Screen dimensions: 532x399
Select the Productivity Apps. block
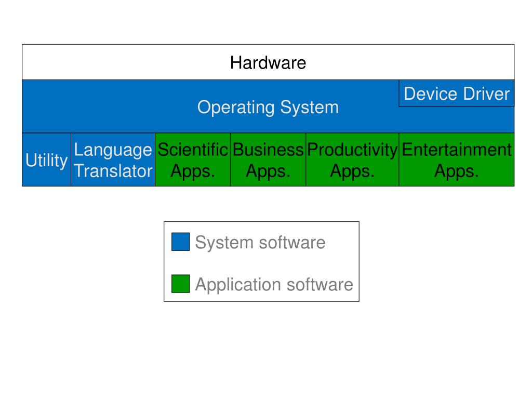(353, 159)
